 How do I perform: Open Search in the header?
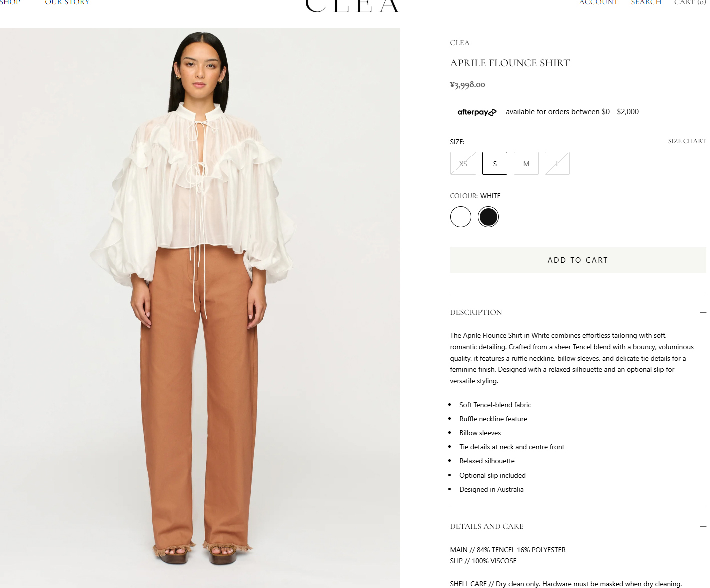[646, 2]
